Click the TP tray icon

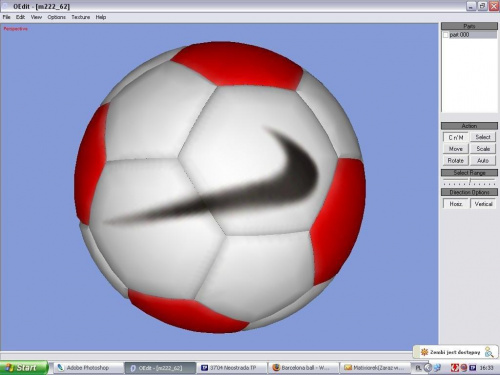(472, 368)
